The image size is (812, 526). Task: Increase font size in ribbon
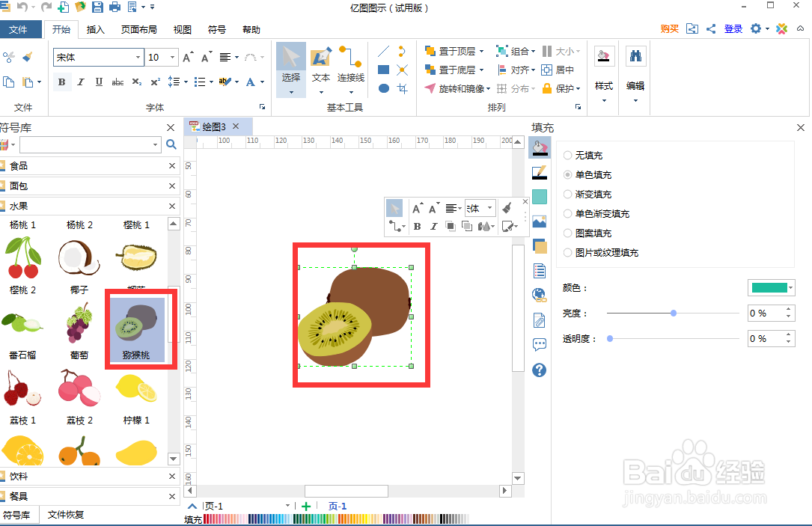click(x=188, y=57)
